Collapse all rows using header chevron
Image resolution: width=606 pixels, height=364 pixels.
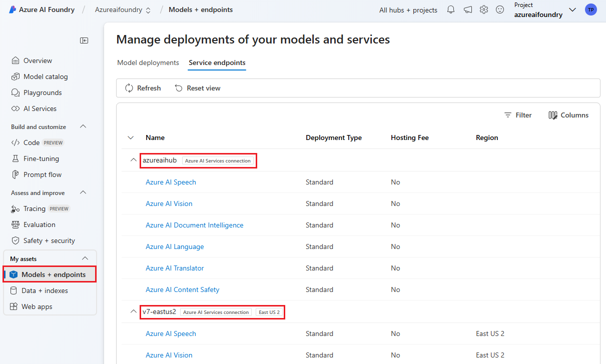coord(131,137)
